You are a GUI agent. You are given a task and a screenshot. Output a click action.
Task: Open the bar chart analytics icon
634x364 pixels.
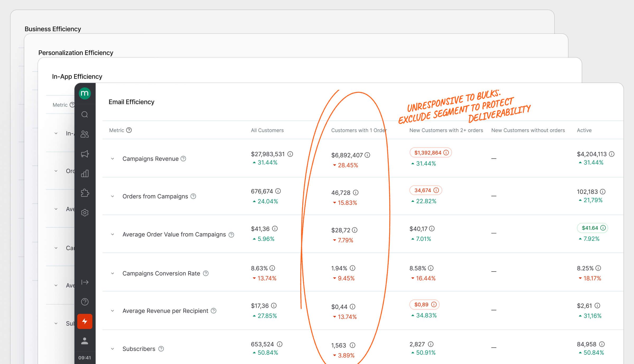click(x=85, y=173)
